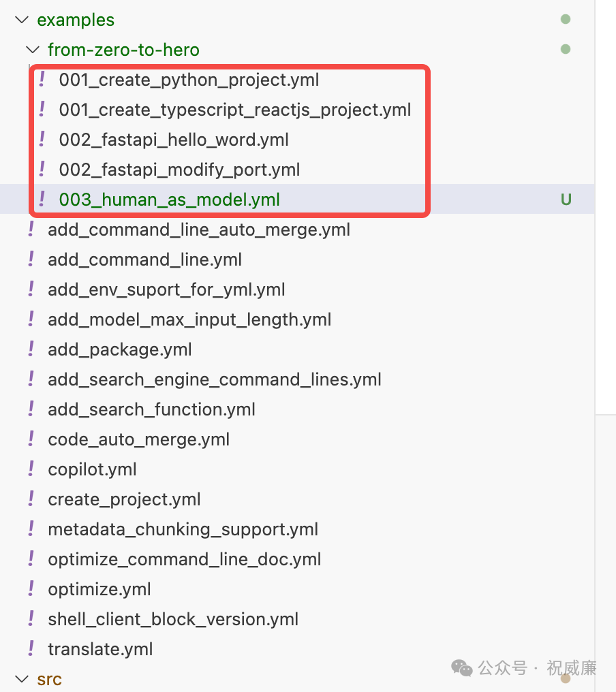Viewport: 616px width, 692px height.
Task: Click YAML icon beside add_env_suport_for_yml.yml
Action: coord(31,289)
